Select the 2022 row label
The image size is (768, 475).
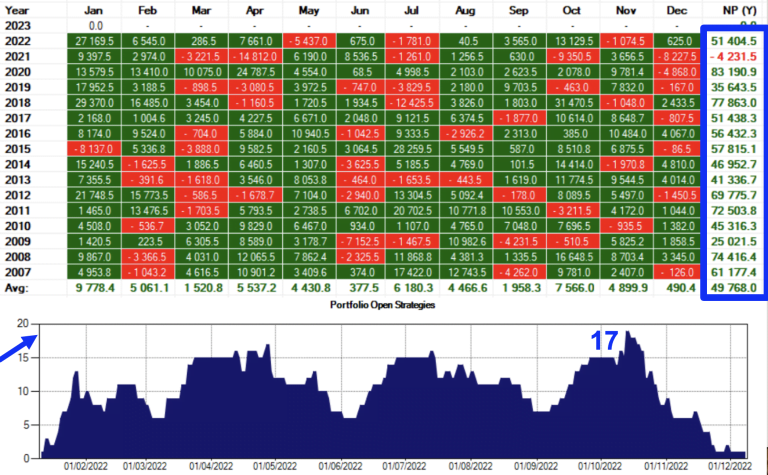(x=18, y=39)
